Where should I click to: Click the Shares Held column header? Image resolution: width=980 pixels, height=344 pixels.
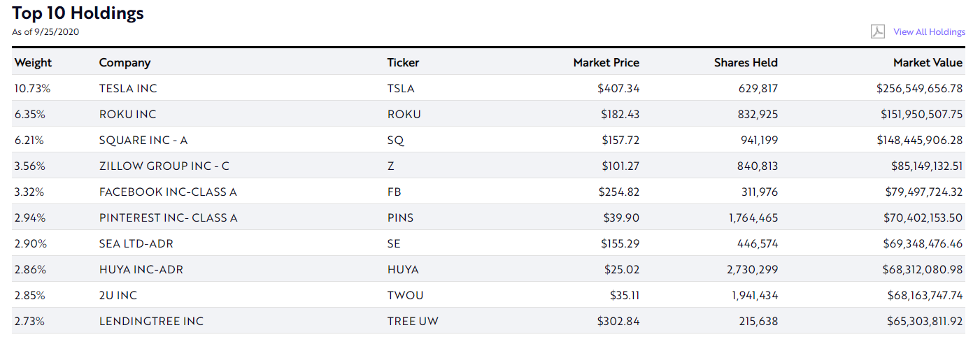(746, 62)
